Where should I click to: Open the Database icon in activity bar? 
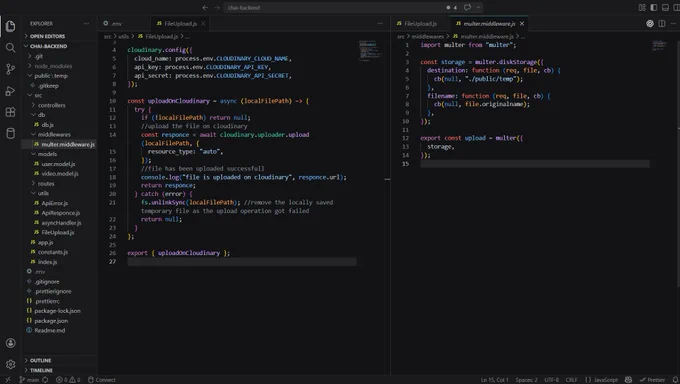pos(10,133)
